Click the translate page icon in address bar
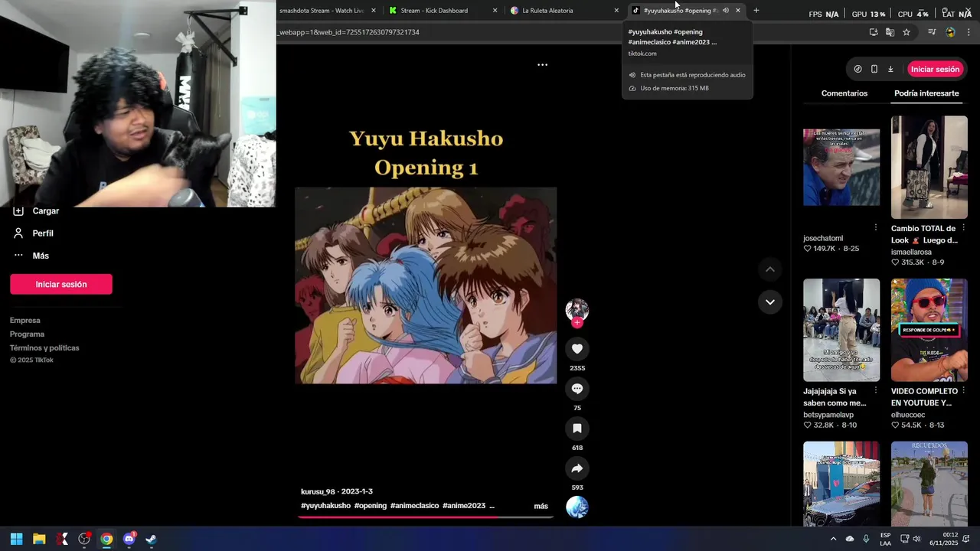 pos(890,32)
